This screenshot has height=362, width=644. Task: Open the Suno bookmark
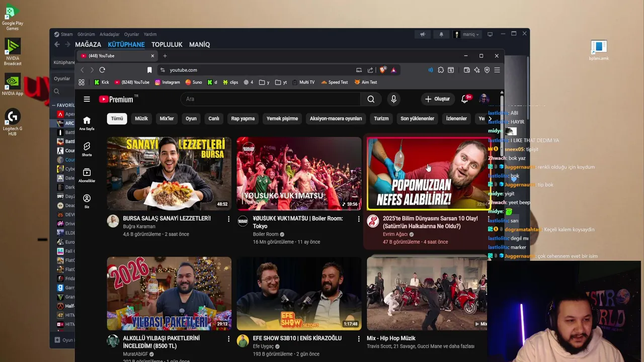click(x=194, y=82)
